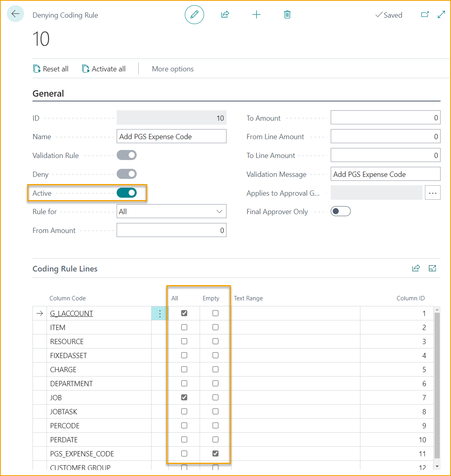
Task: Navigate back with the back arrow
Action: click(x=15, y=14)
